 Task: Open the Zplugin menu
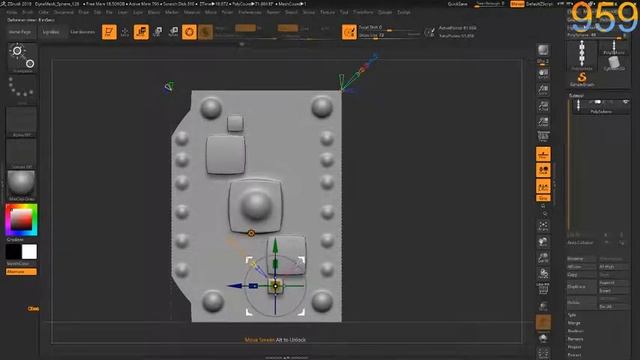pos(385,12)
